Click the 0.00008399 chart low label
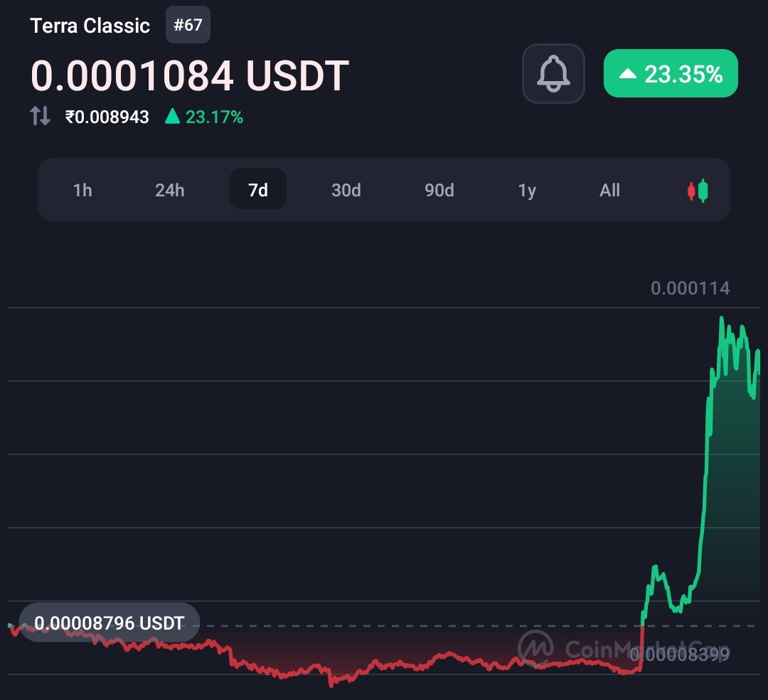 [680, 654]
